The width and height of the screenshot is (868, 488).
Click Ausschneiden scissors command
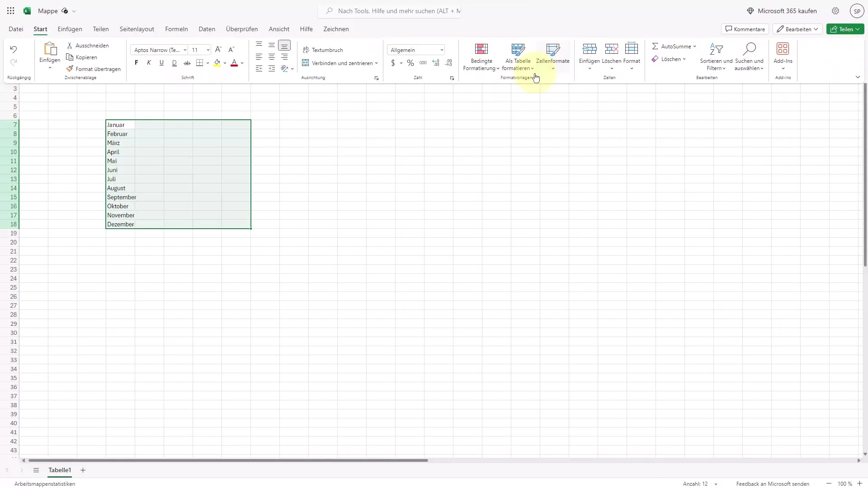(x=88, y=46)
